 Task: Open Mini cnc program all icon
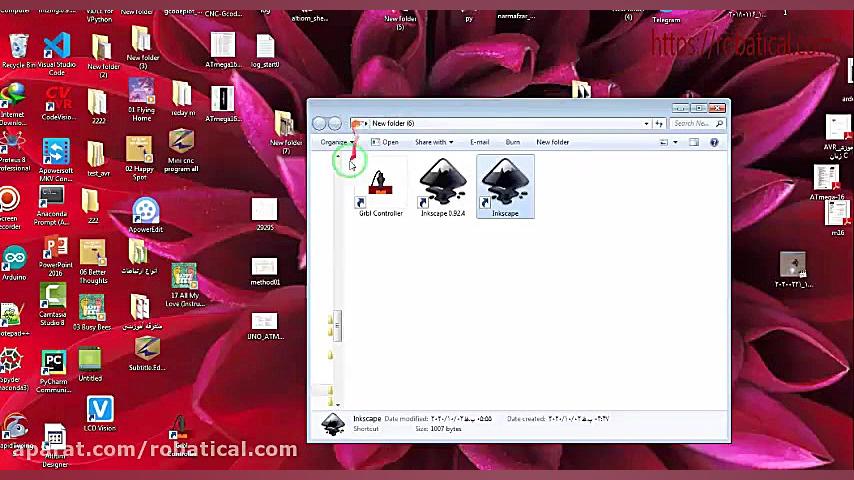tap(181, 151)
